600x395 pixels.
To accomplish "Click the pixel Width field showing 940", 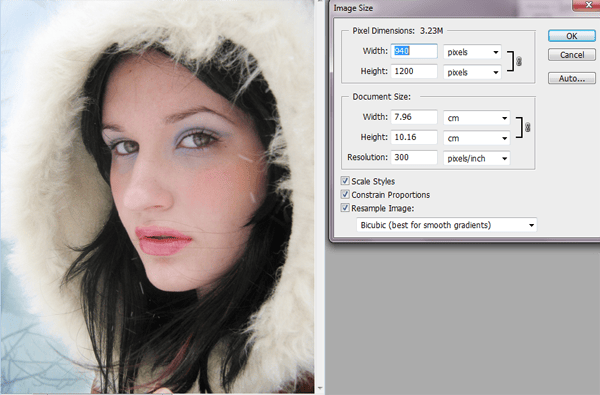I will click(x=414, y=51).
